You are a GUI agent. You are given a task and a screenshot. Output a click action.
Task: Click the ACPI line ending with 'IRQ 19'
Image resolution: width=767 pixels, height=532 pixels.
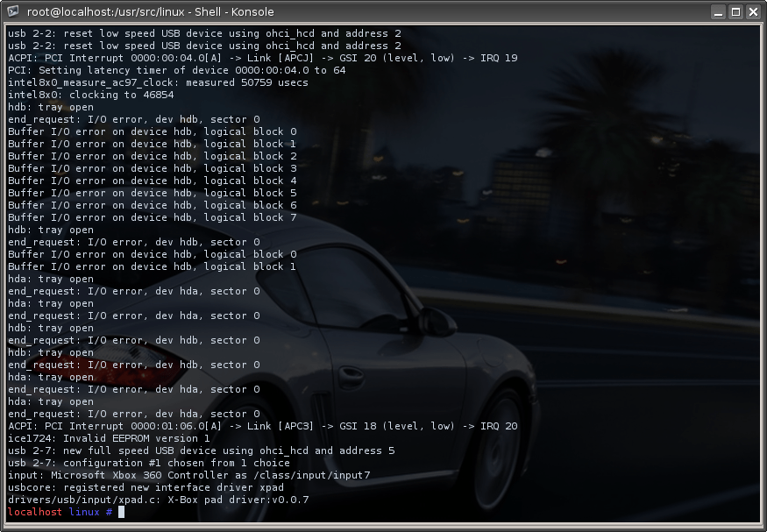(x=263, y=58)
